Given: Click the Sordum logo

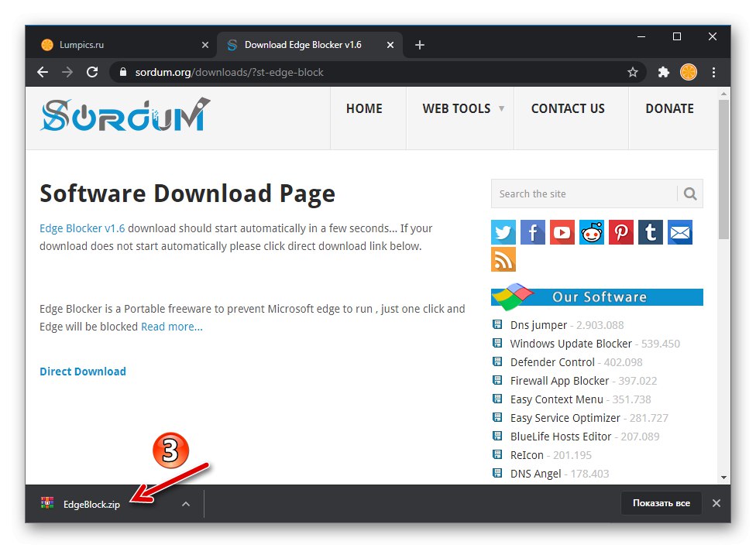Looking at the screenshot, I should [125, 115].
